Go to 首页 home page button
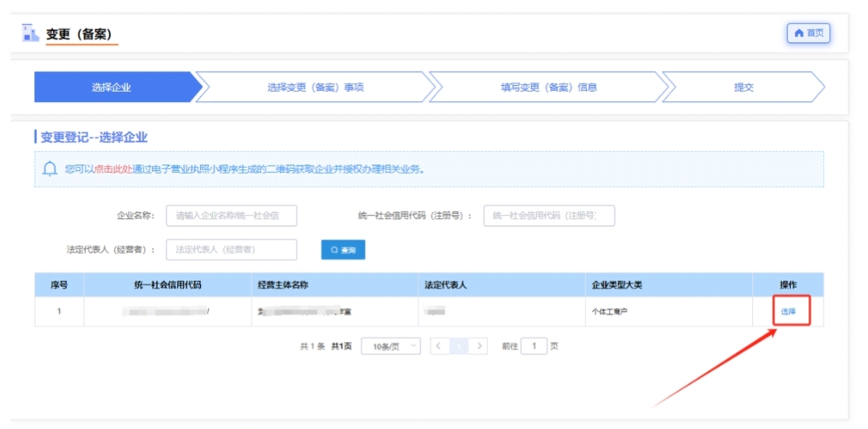Image resolution: width=868 pixels, height=429 pixels. coord(808,33)
